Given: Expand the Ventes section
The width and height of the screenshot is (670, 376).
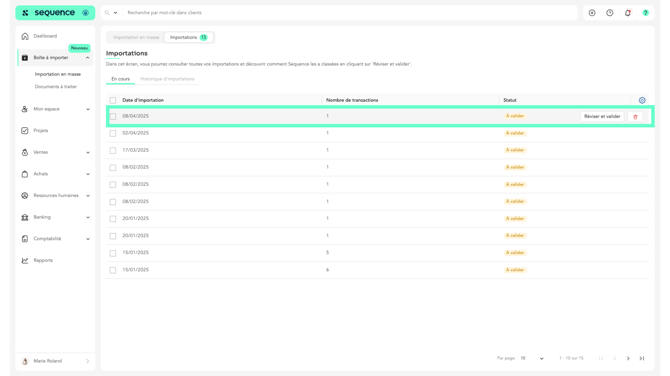Looking at the screenshot, I should 88,153.
